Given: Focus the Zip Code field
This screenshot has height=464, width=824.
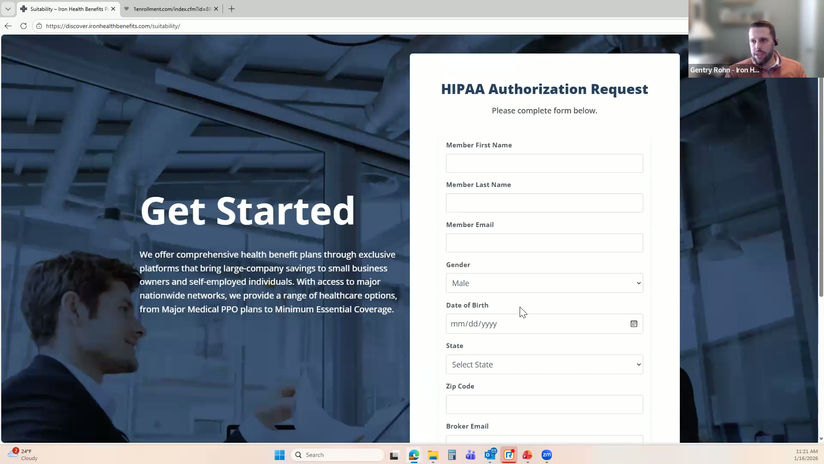Looking at the screenshot, I should 544,404.
